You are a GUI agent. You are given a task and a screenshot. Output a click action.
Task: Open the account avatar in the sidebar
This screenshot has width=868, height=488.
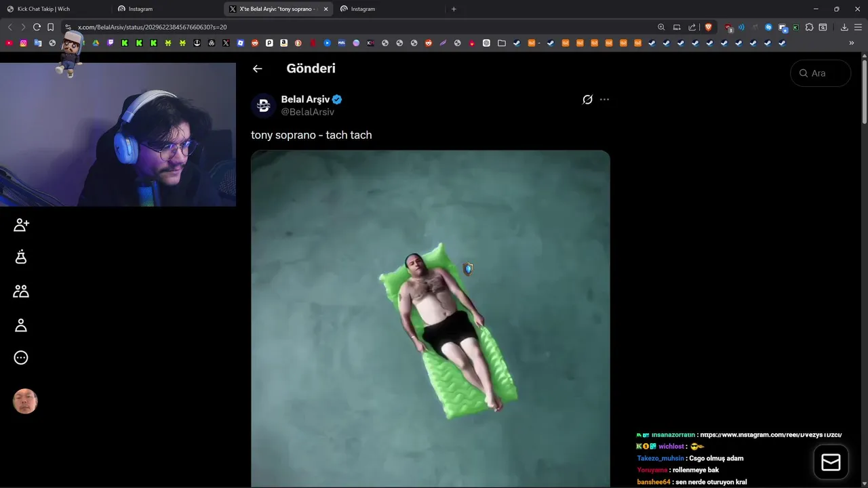click(25, 401)
